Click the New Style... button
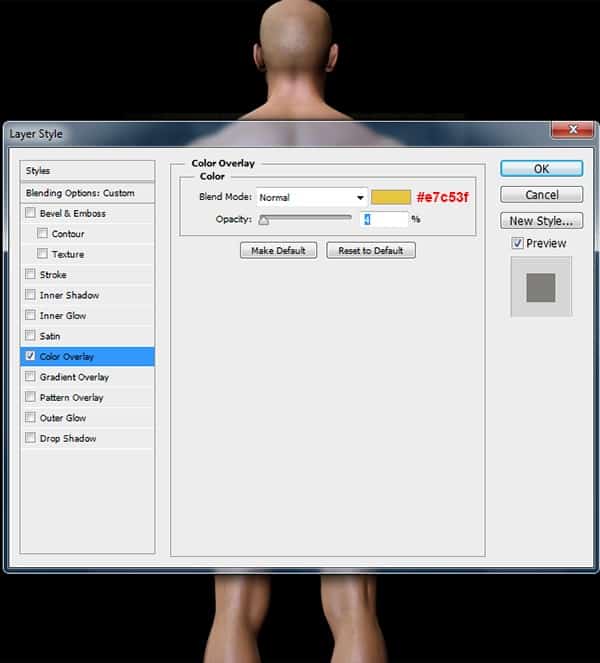The image size is (600, 663). 542,221
